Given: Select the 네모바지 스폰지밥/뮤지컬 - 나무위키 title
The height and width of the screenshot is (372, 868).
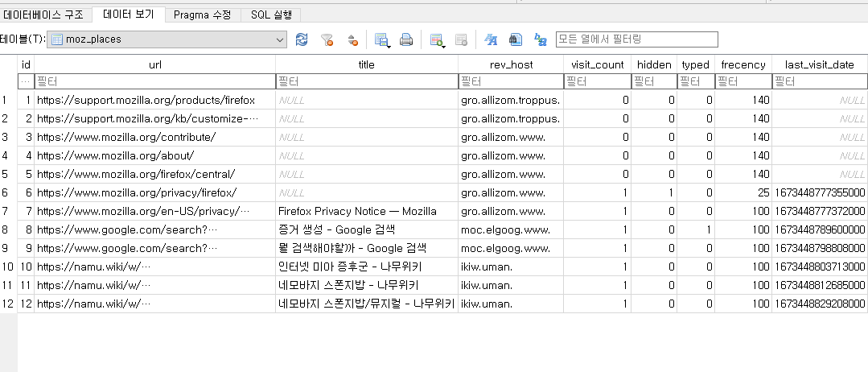Looking at the screenshot, I should 367,304.
